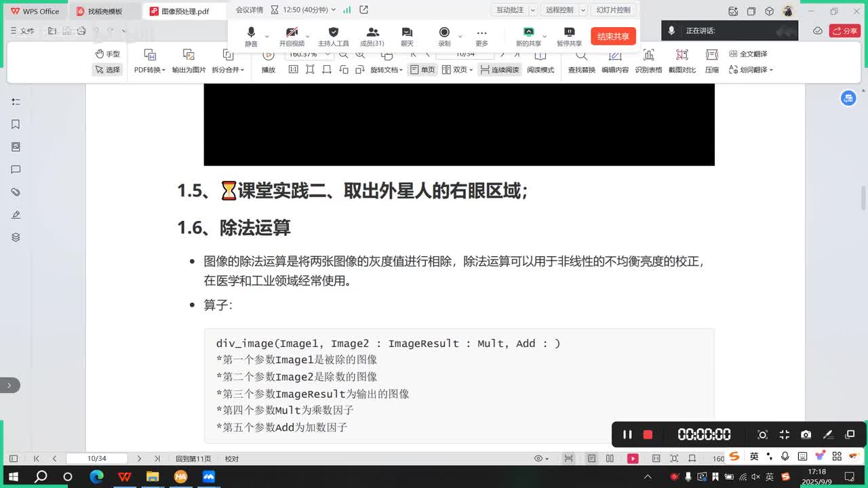This screenshot has height=488, width=868.
Task: Open comments panel in left sidebar
Action: [x=16, y=169]
